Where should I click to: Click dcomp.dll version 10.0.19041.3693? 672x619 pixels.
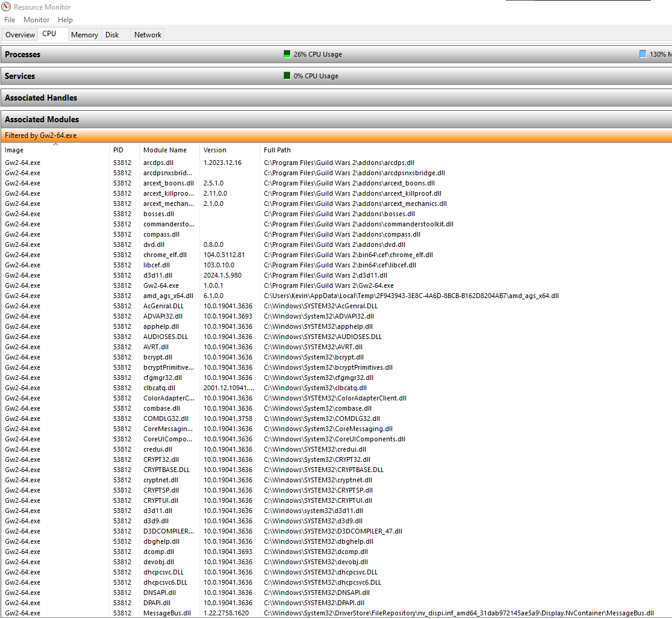pyautogui.click(x=228, y=552)
